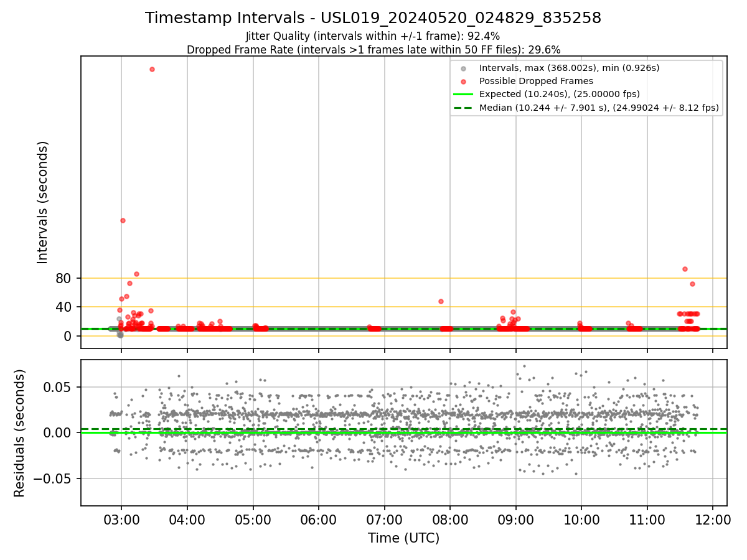Image resolution: width=747 pixels, height=560 pixels.
Task: Click the '04:00' x-axis tick label
Action: 187,520
